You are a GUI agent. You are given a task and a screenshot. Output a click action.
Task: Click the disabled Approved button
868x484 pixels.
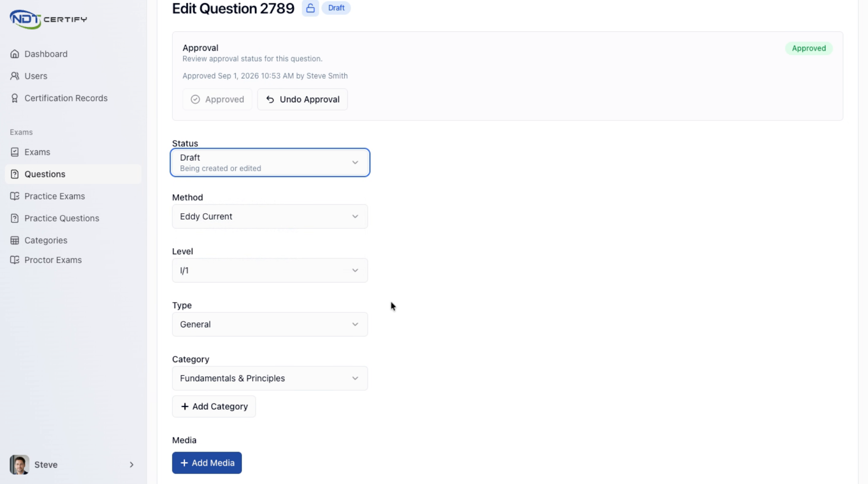(218, 100)
